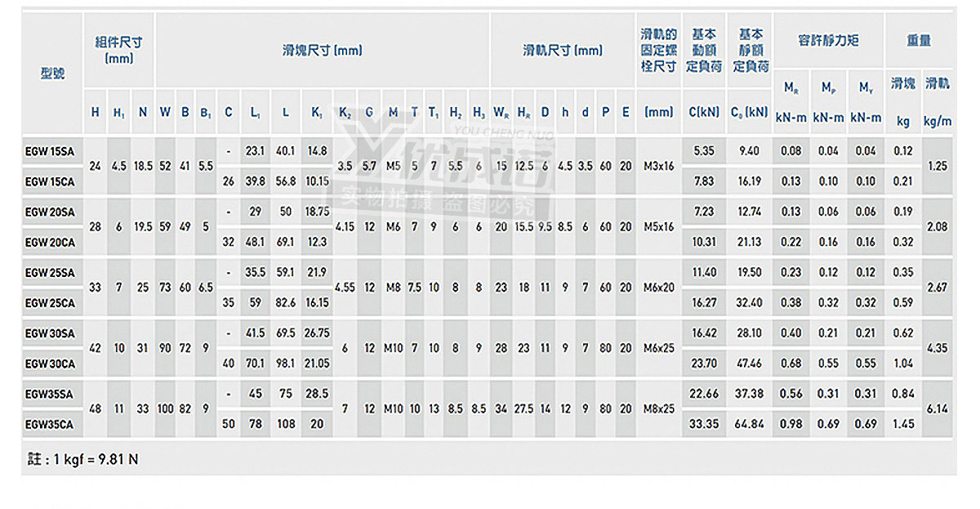
Task: Click the 組件尺寸 (mm) group header
Action: coord(118,51)
